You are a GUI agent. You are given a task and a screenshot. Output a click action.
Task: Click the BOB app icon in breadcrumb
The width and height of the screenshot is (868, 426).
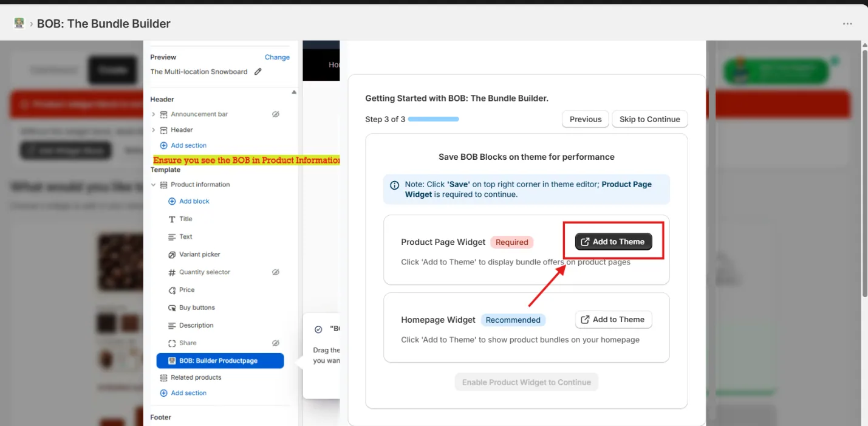19,23
